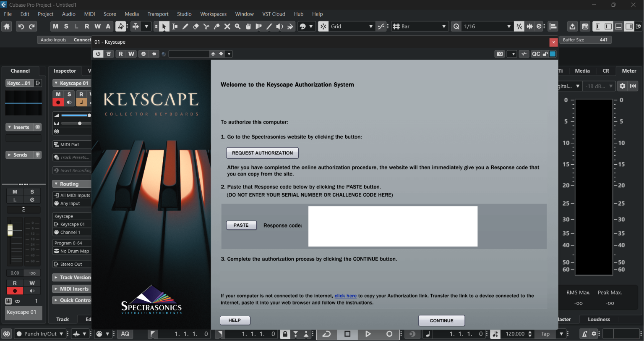Toggle Auto-Scroll button in toolbar
This screenshot has width=644, height=341.
pyautogui.click(x=136, y=26)
